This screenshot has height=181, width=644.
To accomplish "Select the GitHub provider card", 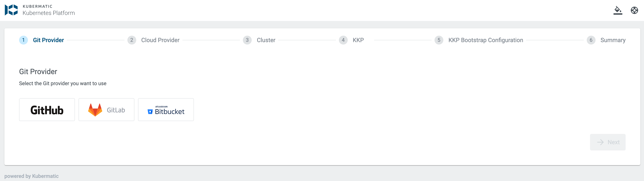I will 47,110.
